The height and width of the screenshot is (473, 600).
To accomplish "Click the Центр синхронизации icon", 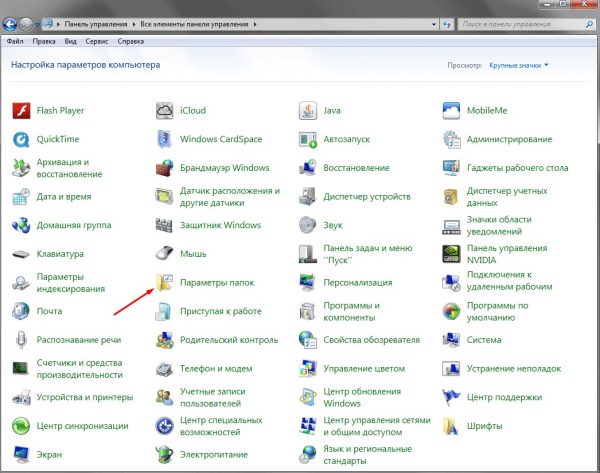I will [21, 426].
